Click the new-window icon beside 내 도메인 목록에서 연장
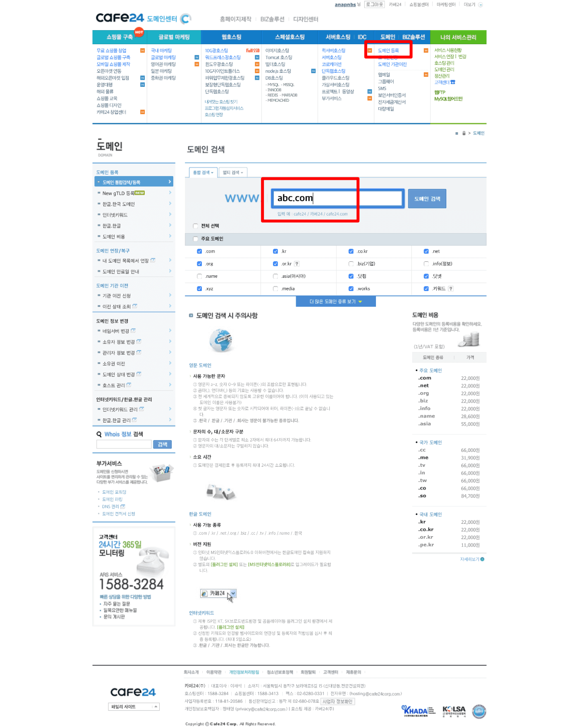 pos(153,260)
